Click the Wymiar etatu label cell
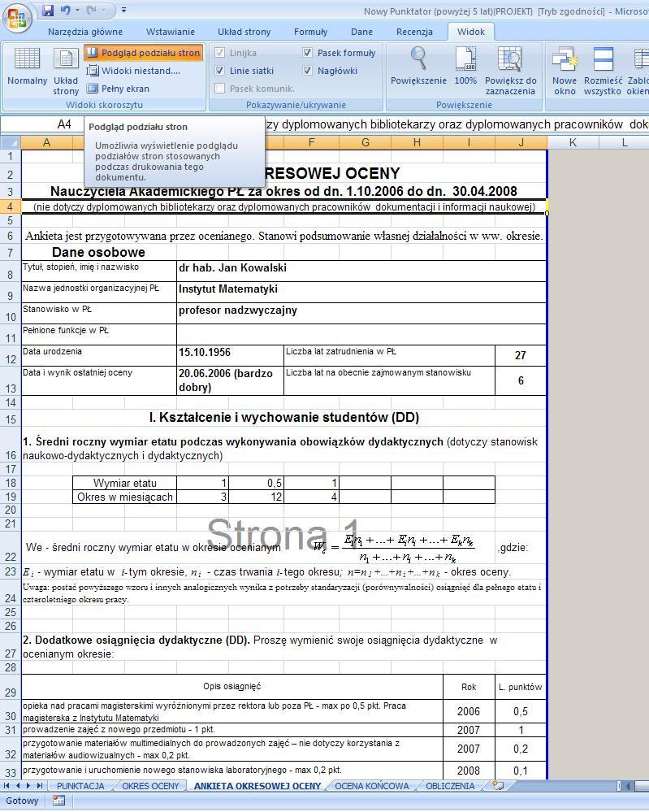The image size is (649, 812). pyautogui.click(x=125, y=483)
